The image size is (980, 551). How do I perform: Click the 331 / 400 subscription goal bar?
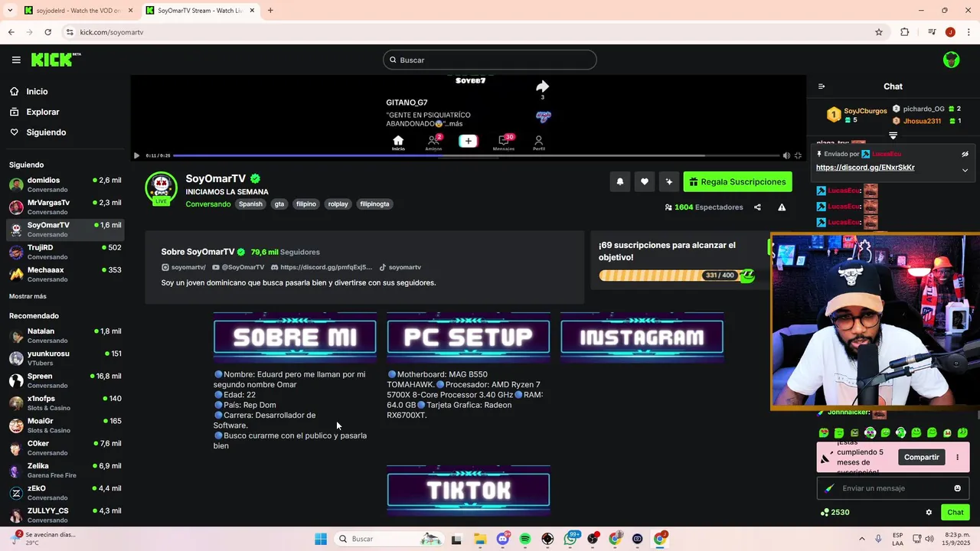pyautogui.click(x=677, y=275)
